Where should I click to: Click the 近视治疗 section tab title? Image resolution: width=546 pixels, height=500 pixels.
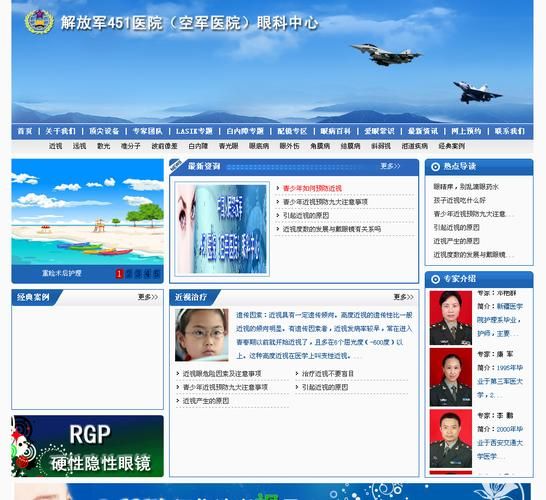[x=191, y=297]
